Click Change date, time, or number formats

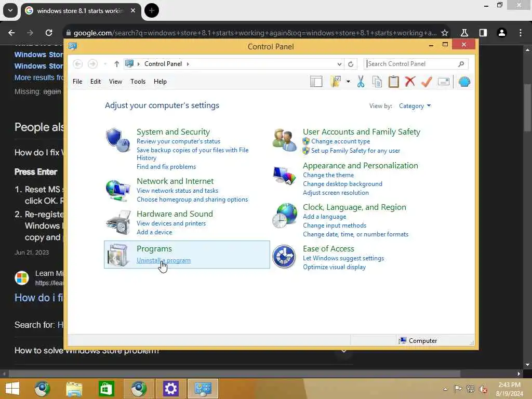[x=355, y=234]
